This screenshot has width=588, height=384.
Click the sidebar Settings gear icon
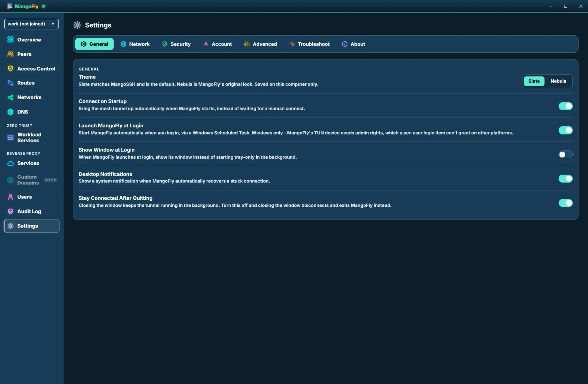(x=10, y=226)
